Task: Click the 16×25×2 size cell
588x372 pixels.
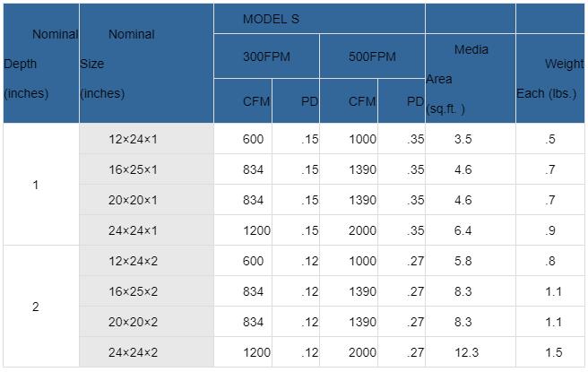Action: point(146,291)
